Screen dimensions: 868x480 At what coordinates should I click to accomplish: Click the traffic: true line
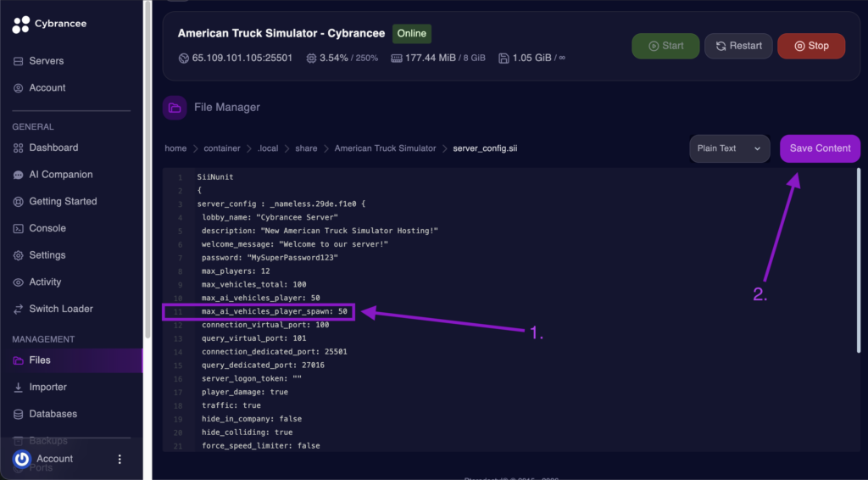[x=231, y=406]
